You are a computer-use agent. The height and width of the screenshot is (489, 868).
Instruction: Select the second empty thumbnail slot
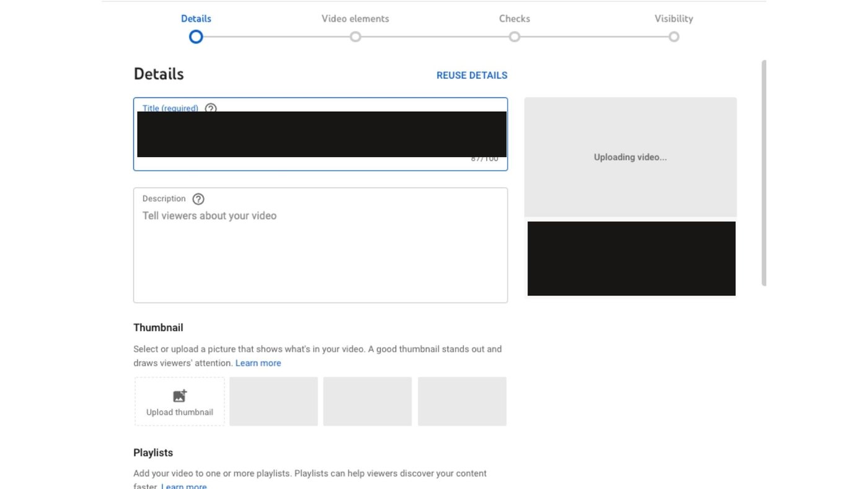click(367, 401)
